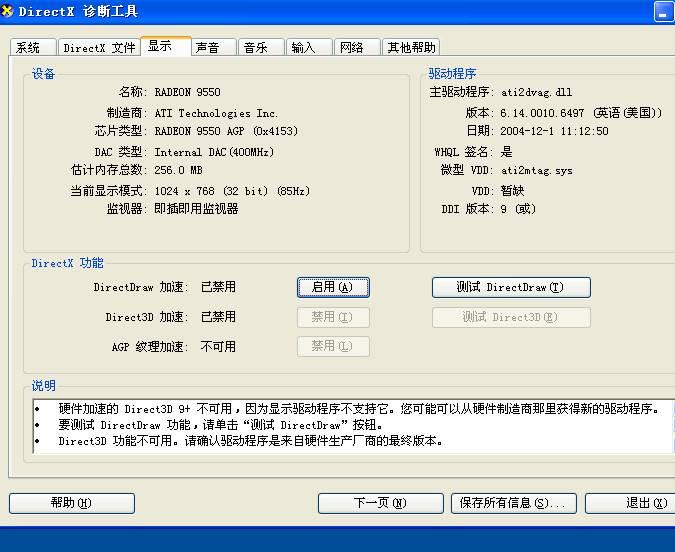
Task: Go to next page via 下一页
Action: tap(380, 503)
